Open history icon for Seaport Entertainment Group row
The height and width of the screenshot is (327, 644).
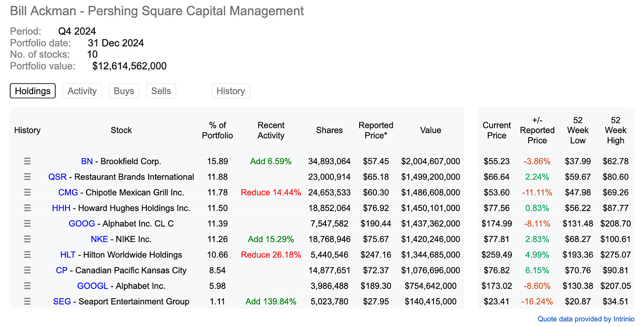27,301
